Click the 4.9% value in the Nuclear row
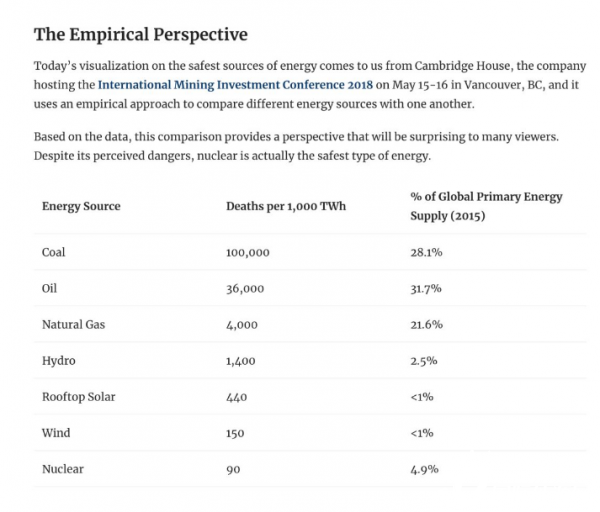This screenshot has width=600, height=512. (x=424, y=469)
